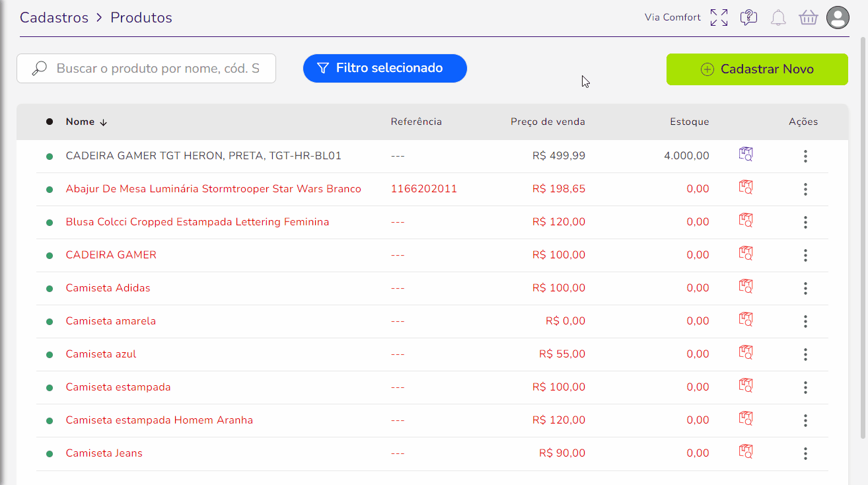The height and width of the screenshot is (485, 868).
Task: Open actions menu for Blusa Colcci Cropped
Action: (x=805, y=222)
